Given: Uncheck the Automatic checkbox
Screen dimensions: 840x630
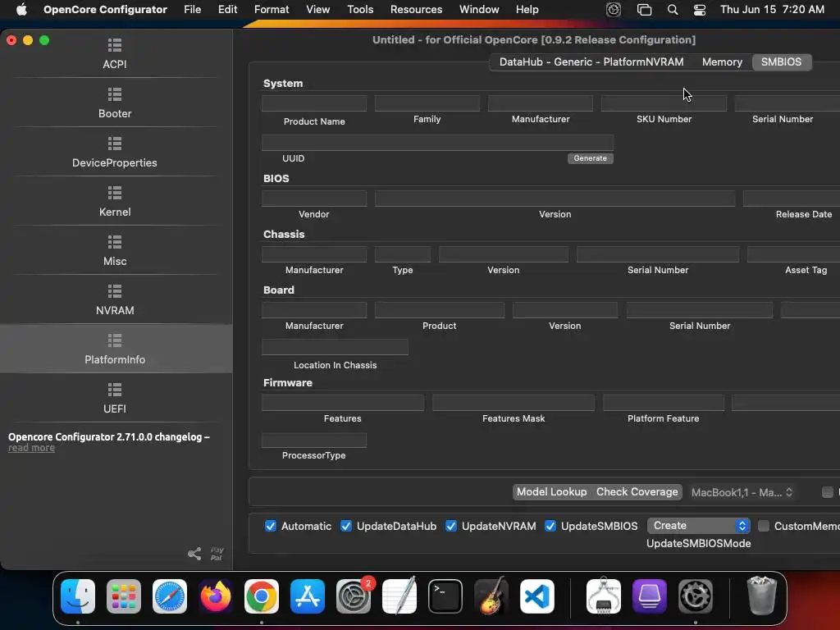Looking at the screenshot, I should pos(271,526).
